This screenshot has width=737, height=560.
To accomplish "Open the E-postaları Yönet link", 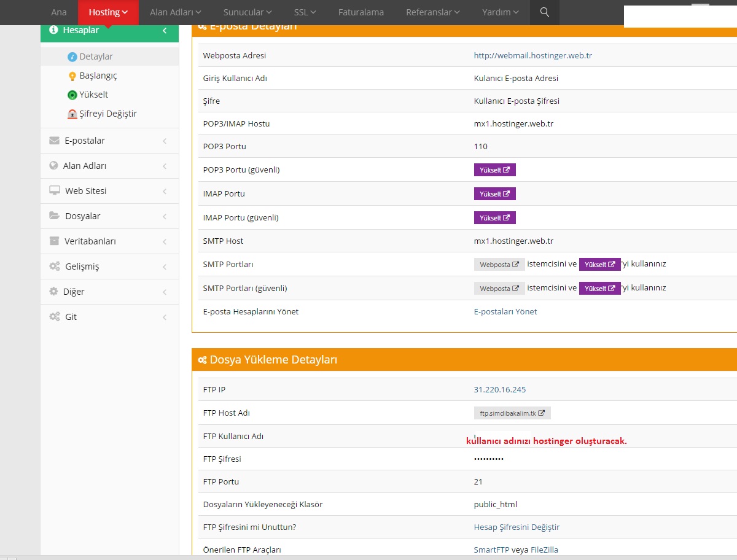I will point(506,311).
